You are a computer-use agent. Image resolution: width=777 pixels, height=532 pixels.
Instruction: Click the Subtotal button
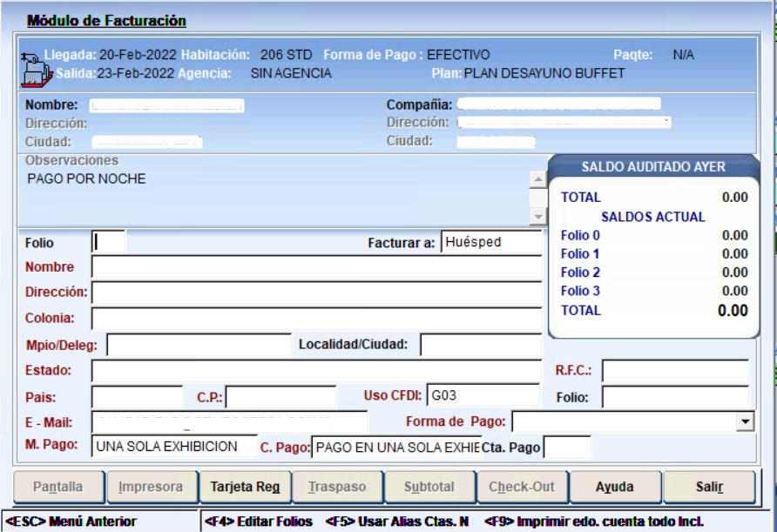tap(429, 487)
